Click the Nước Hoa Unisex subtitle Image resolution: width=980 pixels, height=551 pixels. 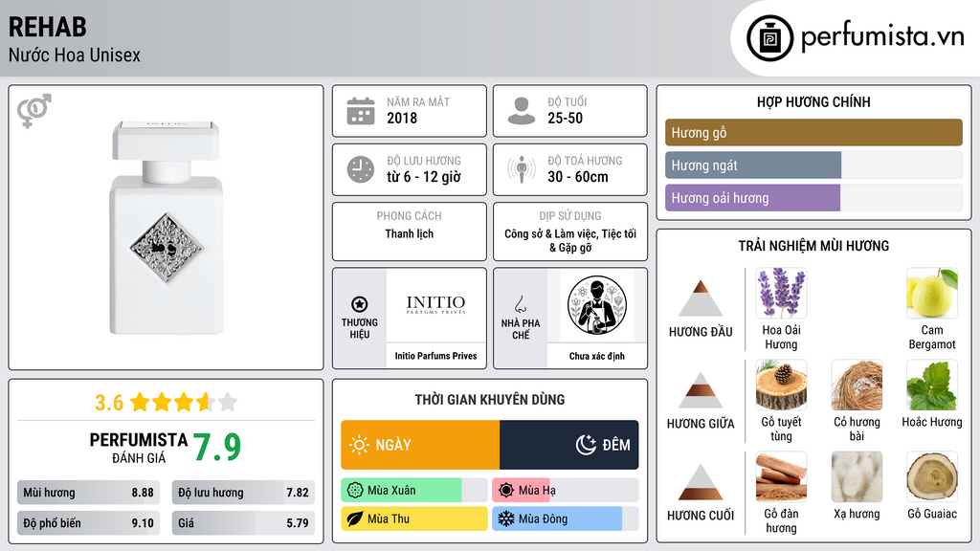tap(75, 55)
